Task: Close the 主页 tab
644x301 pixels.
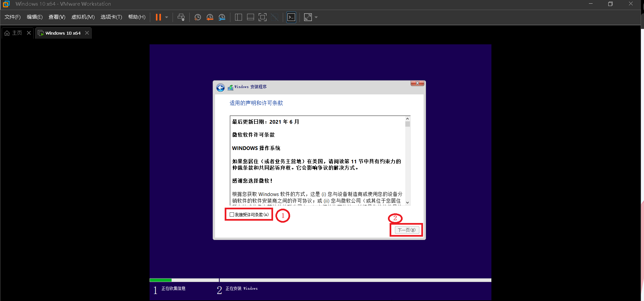Action: coord(29,33)
